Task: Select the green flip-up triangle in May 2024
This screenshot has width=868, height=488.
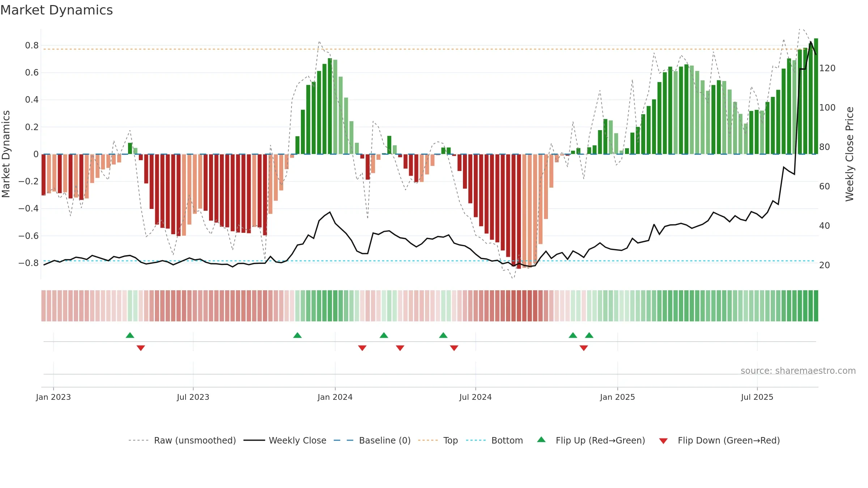Action: click(443, 335)
